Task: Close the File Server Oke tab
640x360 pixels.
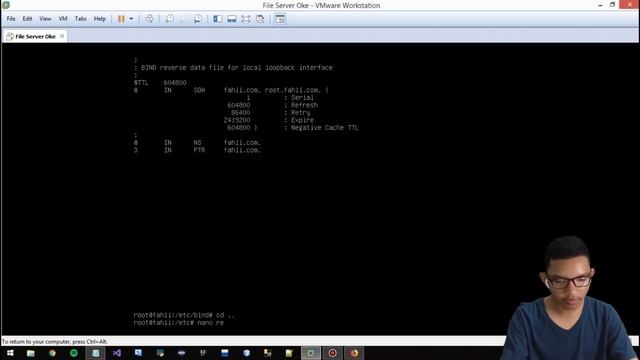Action: click(x=62, y=36)
